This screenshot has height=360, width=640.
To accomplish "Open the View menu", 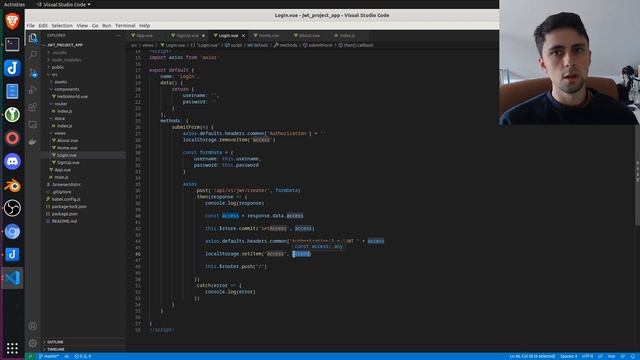I will pyautogui.click(x=82, y=25).
